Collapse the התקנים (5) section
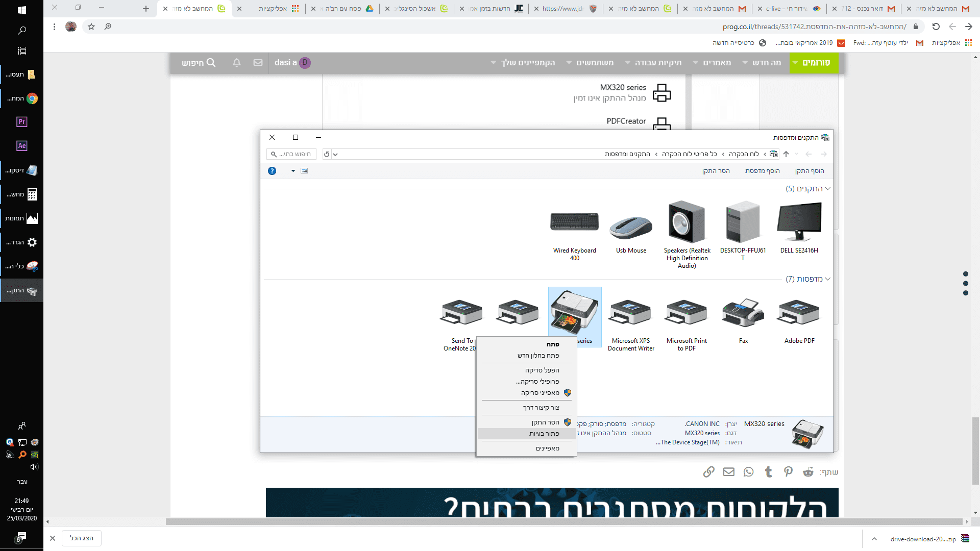The width and height of the screenshot is (980, 551). 827,189
